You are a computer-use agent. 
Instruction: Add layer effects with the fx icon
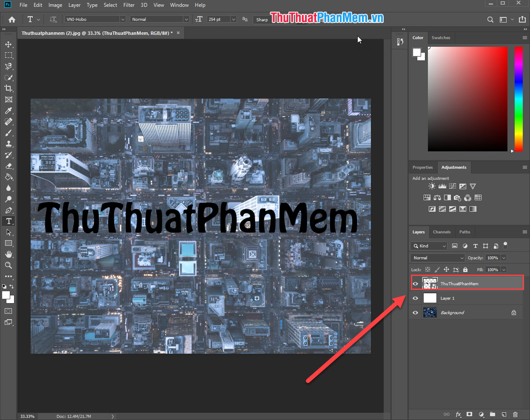point(458,414)
